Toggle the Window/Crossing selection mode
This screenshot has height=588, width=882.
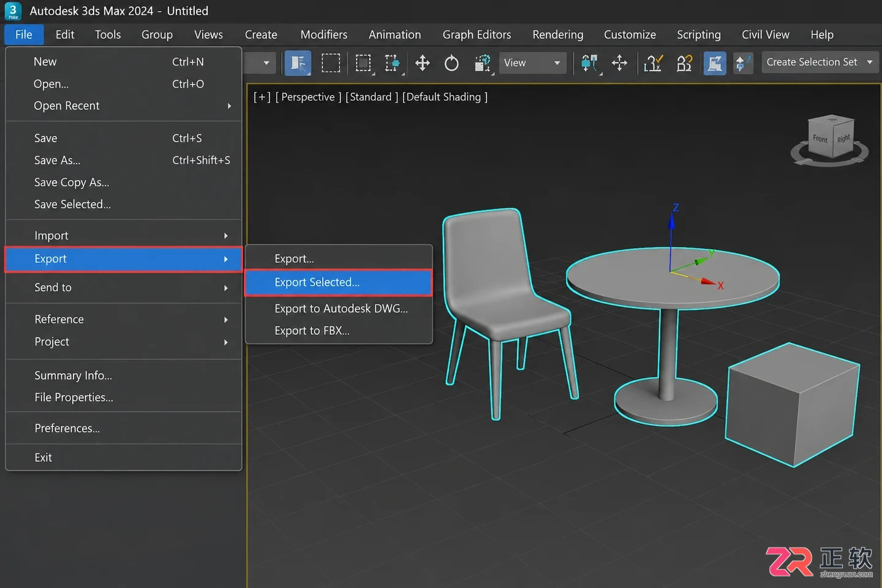point(364,63)
